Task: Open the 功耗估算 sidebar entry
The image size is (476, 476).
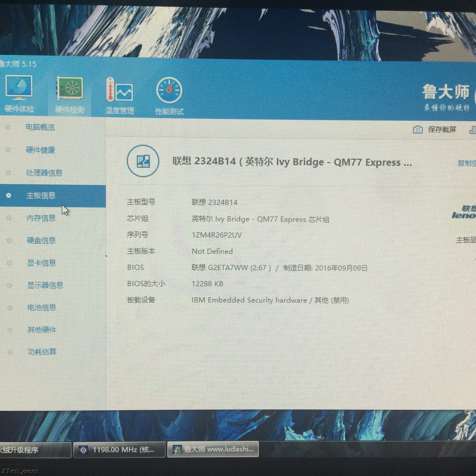Action: click(42, 352)
